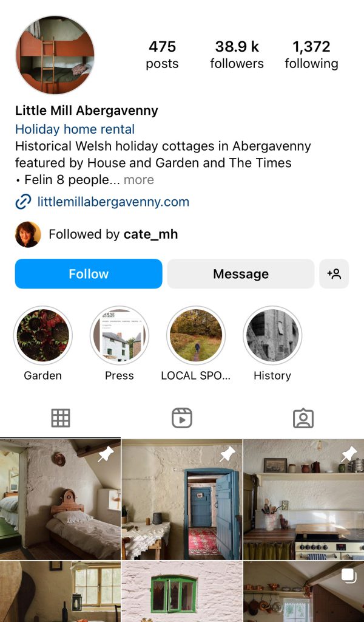View the 38.9 k followers list

237,55
